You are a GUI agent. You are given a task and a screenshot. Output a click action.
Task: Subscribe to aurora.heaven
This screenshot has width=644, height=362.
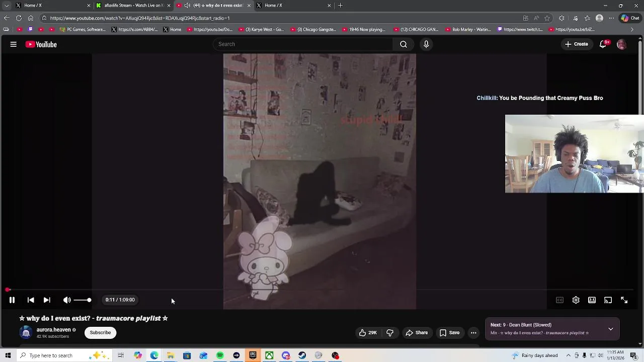100,333
